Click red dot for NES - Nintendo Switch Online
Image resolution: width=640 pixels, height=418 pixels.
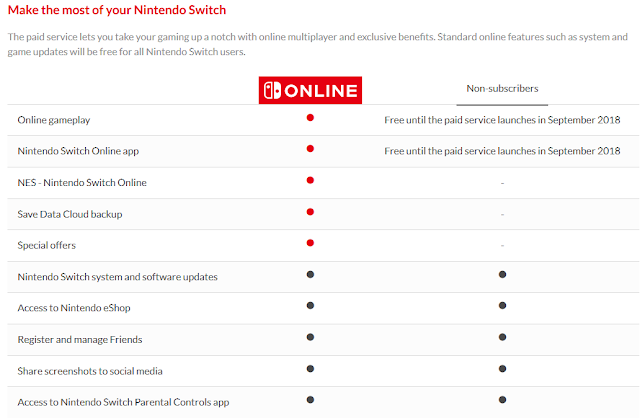pos(310,180)
